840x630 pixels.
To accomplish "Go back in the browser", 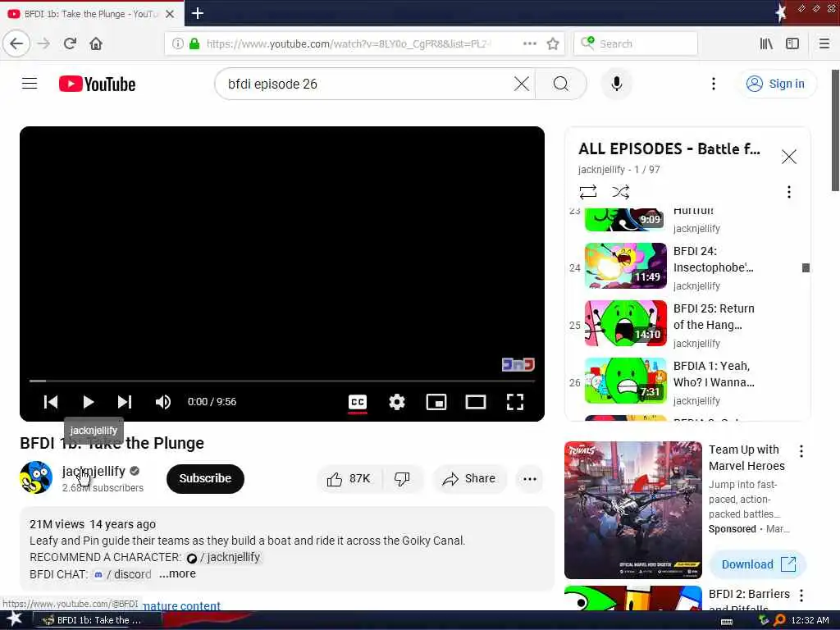I will tap(16, 43).
